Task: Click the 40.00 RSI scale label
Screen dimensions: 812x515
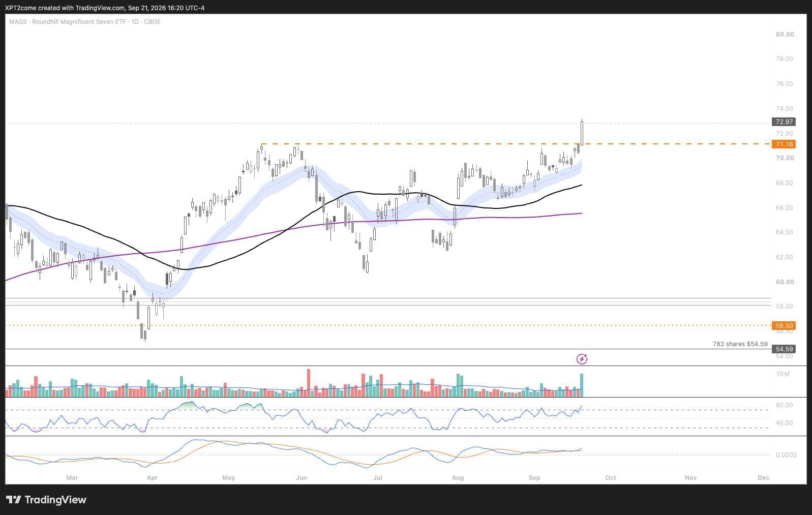Action: point(785,423)
